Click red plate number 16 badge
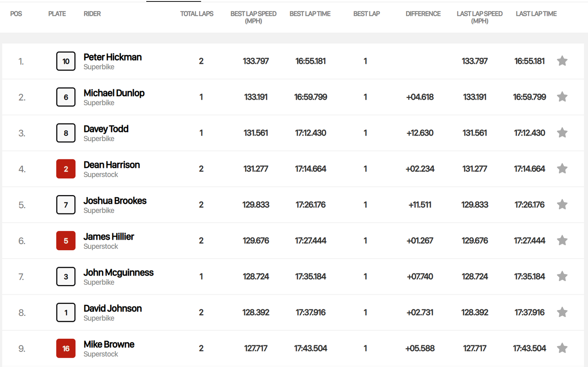588x367 pixels. click(66, 348)
